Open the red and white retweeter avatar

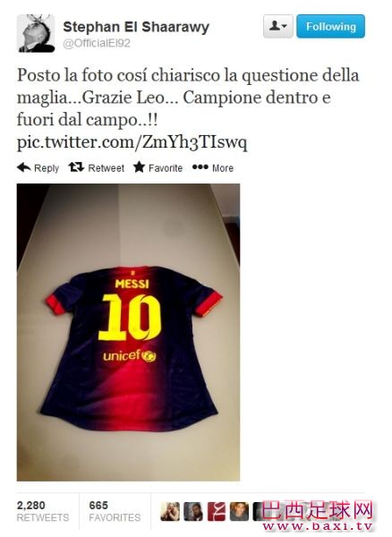point(217,512)
